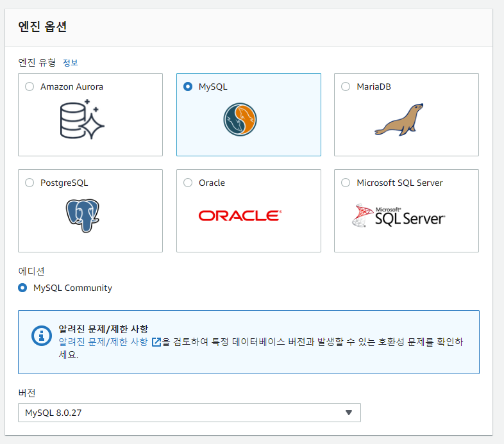The width and height of the screenshot is (504, 444).
Task: Select the PostgreSQL radio button
Action: [29, 183]
